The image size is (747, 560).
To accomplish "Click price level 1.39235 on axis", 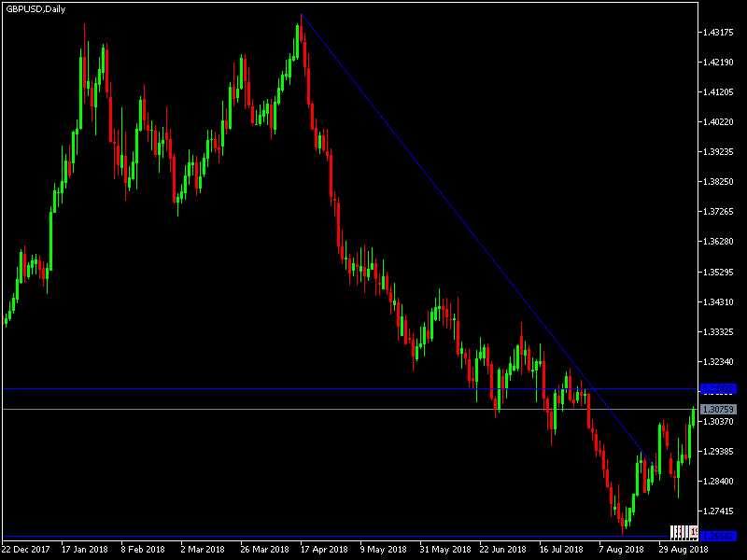I will click(x=718, y=151).
